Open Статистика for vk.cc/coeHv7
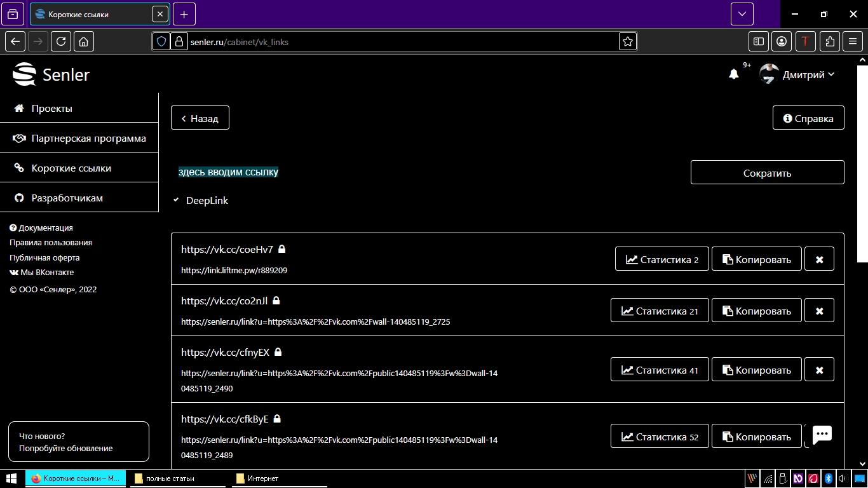The image size is (868, 488). [x=662, y=259]
